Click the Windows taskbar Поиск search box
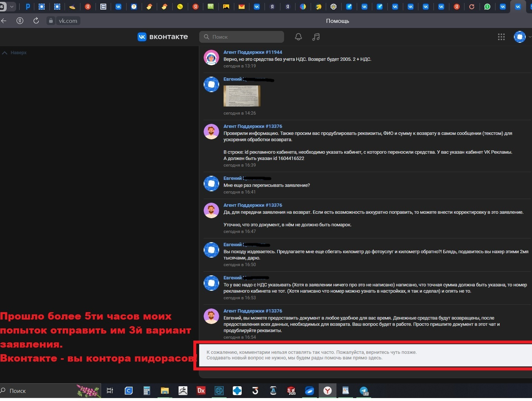 tap(51, 391)
